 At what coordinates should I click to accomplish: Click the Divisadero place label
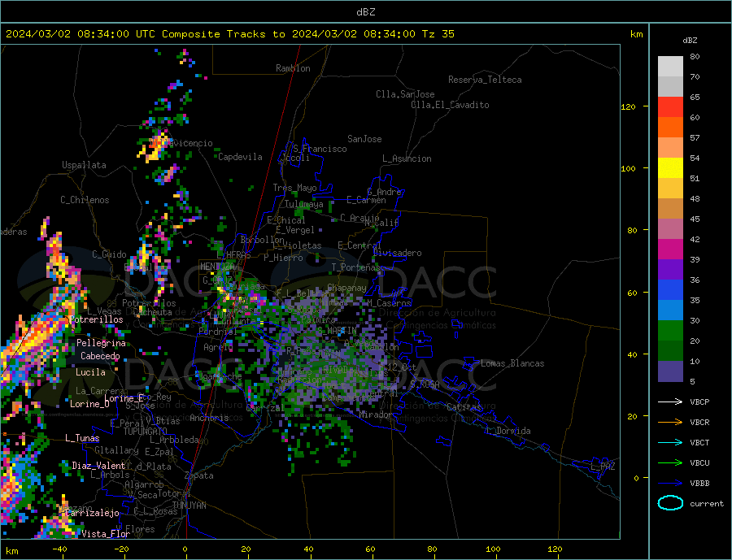pyautogui.click(x=397, y=253)
